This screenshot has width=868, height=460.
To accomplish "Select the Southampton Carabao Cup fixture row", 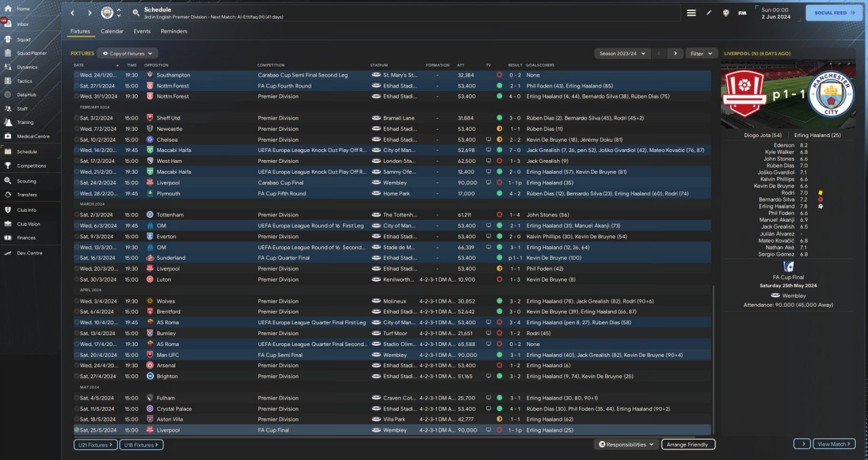I will coord(392,75).
